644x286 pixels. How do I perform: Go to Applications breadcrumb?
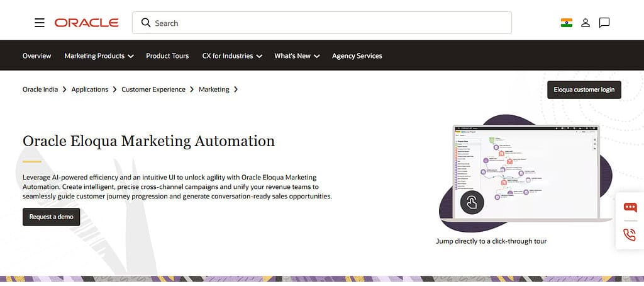[89, 89]
